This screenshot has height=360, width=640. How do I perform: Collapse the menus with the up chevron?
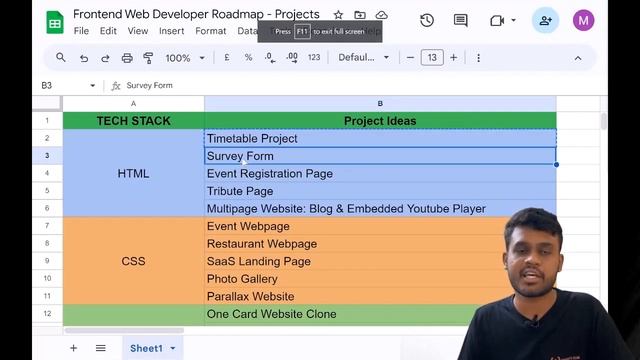coord(578,58)
